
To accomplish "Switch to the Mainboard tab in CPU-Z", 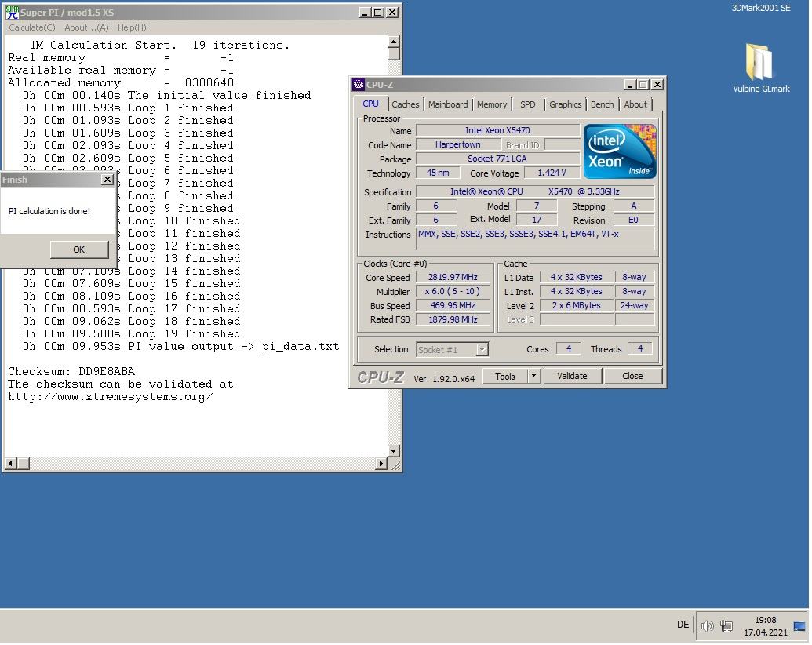I will pos(448,104).
